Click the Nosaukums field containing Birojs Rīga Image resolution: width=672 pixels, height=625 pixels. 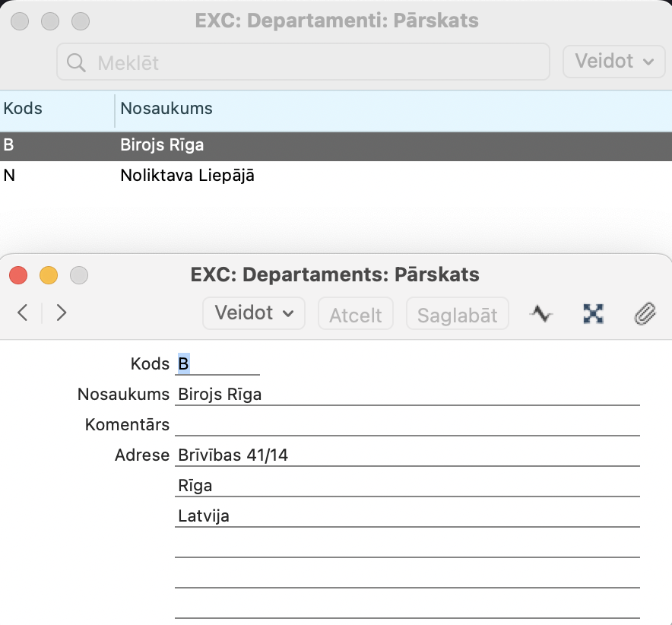click(x=407, y=395)
